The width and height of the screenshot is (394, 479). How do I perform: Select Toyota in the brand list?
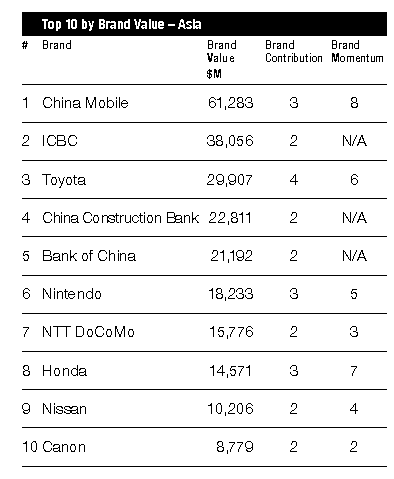pyautogui.click(x=64, y=180)
